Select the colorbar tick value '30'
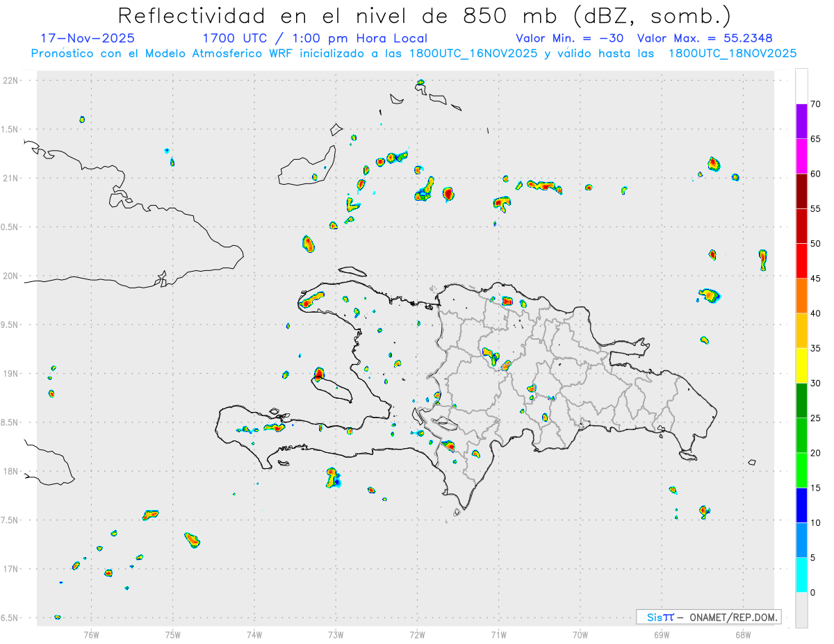The width and height of the screenshot is (834, 644). (816, 383)
